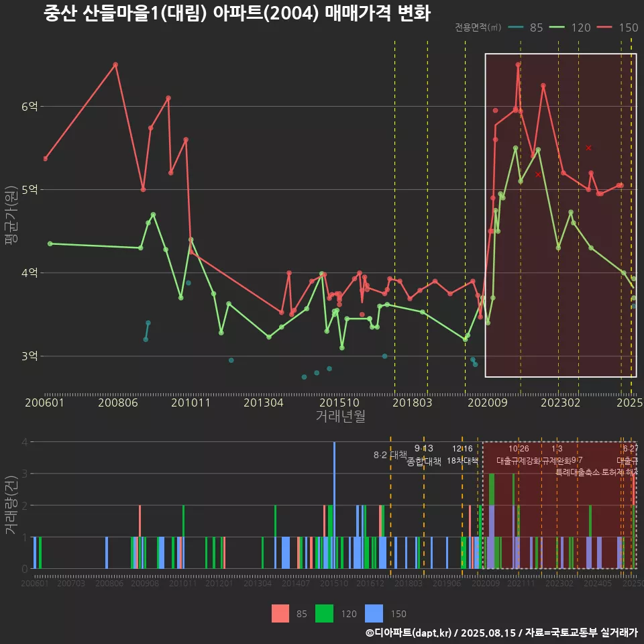Click the chart title 중산 산들마을1(대림) 아파트(2004) 매매가격 변화
The image size is (644, 644).
237,13
